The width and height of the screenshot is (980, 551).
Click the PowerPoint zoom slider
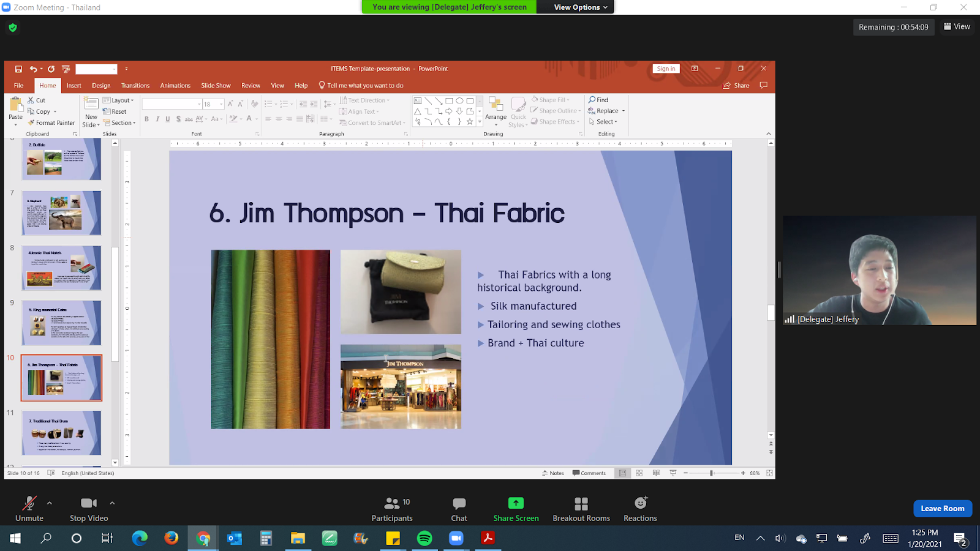point(712,473)
